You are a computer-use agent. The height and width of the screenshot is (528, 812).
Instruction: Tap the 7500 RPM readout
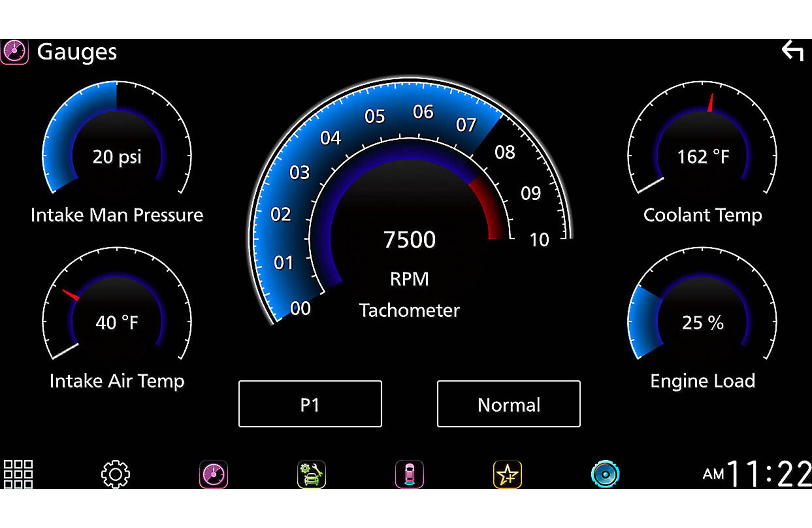[x=410, y=239]
